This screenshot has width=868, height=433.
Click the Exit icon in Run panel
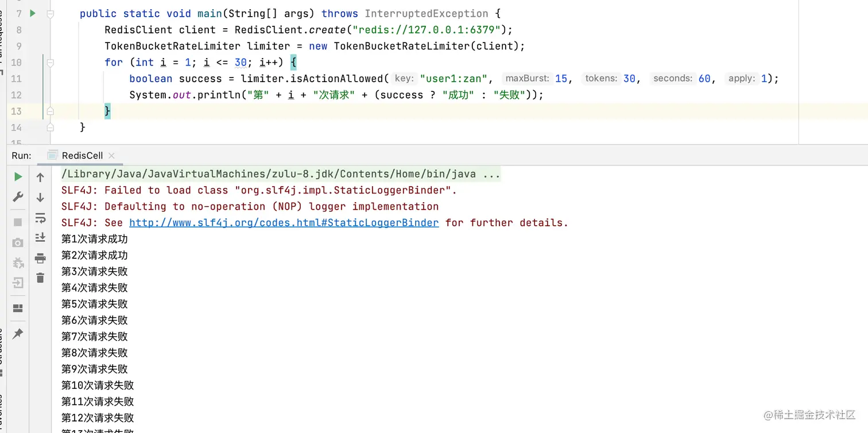point(18,283)
